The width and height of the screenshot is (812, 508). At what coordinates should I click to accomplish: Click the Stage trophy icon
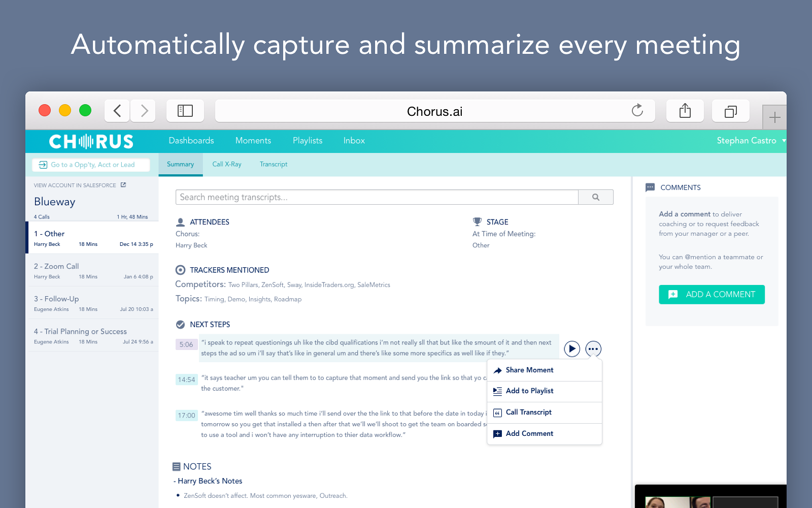tap(477, 222)
